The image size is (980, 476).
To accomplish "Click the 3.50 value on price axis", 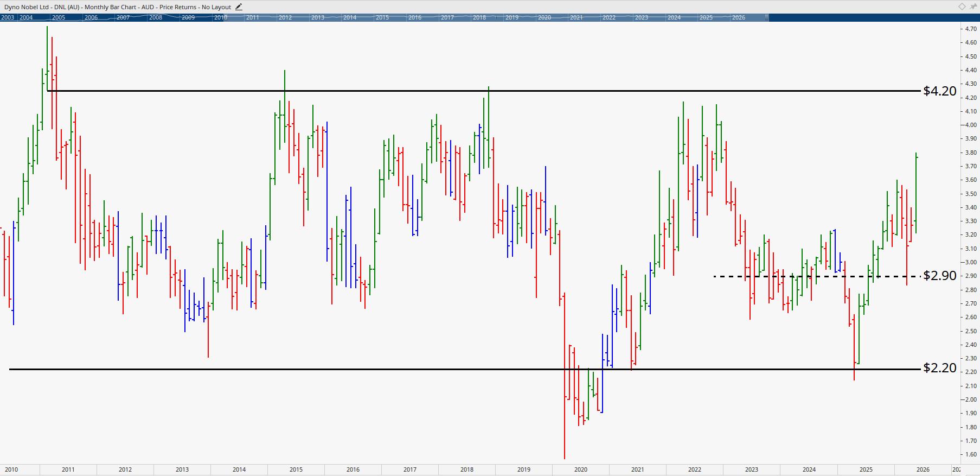I will tap(971, 194).
